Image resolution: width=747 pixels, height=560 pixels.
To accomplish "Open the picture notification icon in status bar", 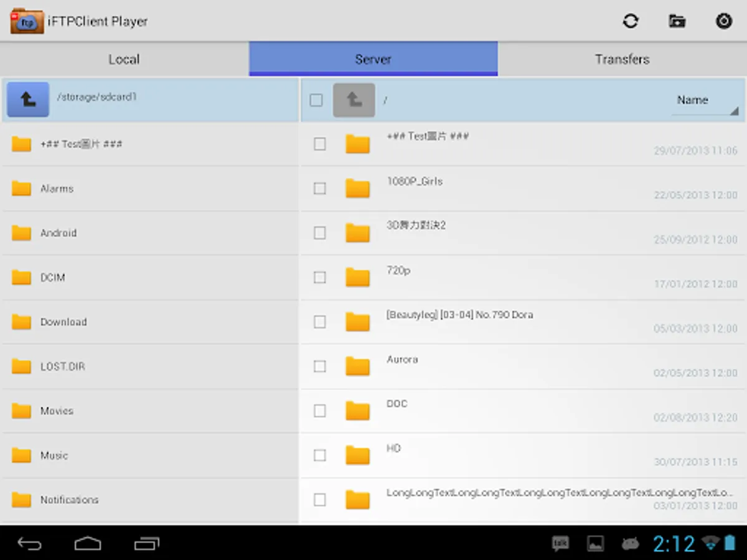I will coord(595,544).
